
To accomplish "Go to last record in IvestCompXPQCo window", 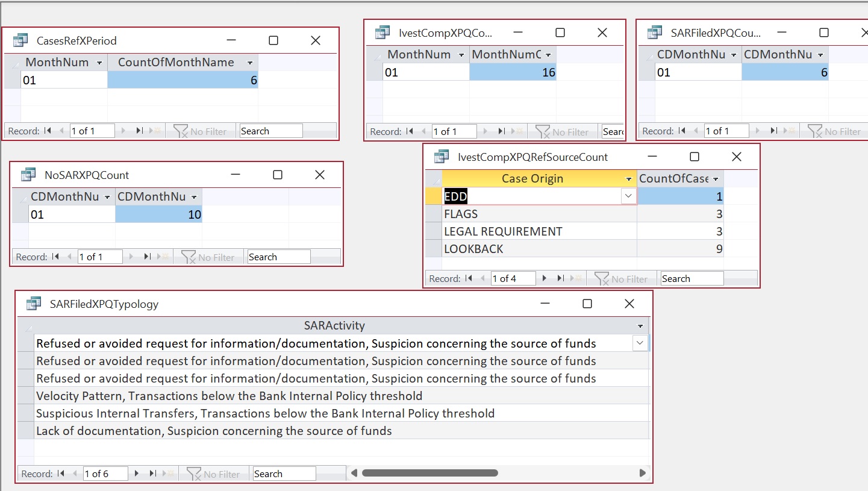I will [x=501, y=131].
